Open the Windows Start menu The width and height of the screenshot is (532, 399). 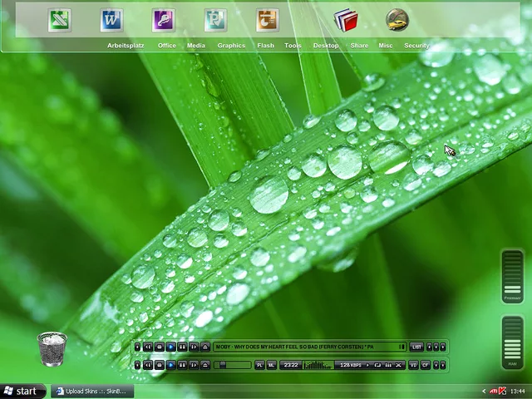[22, 391]
